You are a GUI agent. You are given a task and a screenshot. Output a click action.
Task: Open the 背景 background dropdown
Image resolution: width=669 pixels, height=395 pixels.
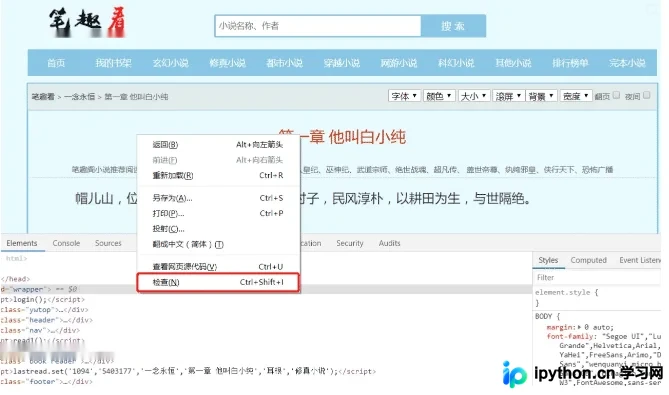click(x=541, y=96)
